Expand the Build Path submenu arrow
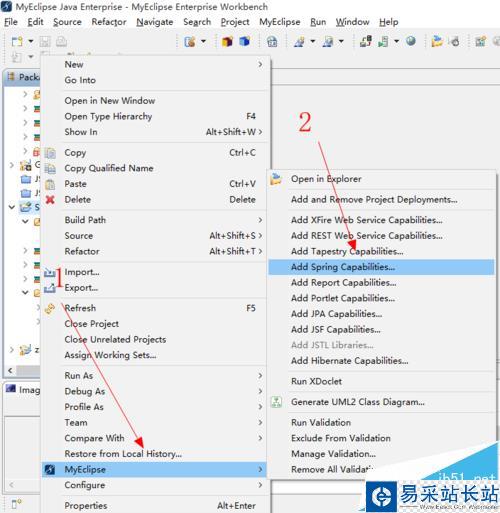 click(x=260, y=220)
